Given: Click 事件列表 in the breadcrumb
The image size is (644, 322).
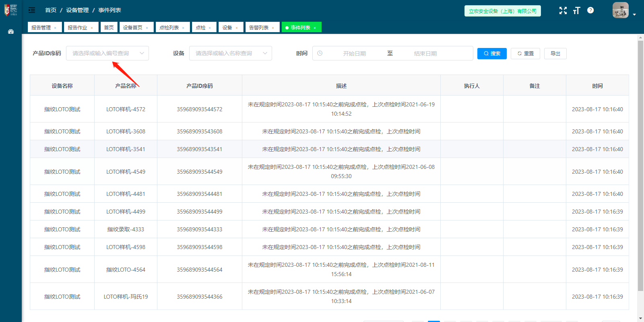Looking at the screenshot, I should [x=110, y=10].
